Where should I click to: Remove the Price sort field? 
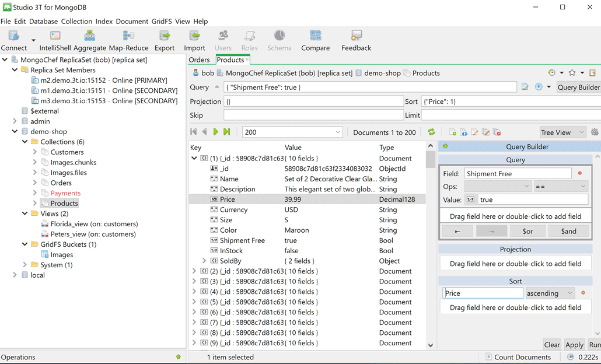tap(583, 293)
